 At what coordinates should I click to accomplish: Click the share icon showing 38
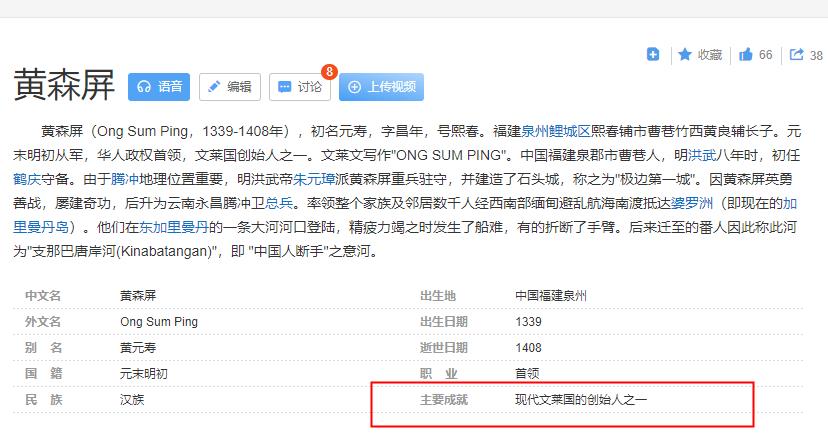pyautogui.click(x=798, y=55)
